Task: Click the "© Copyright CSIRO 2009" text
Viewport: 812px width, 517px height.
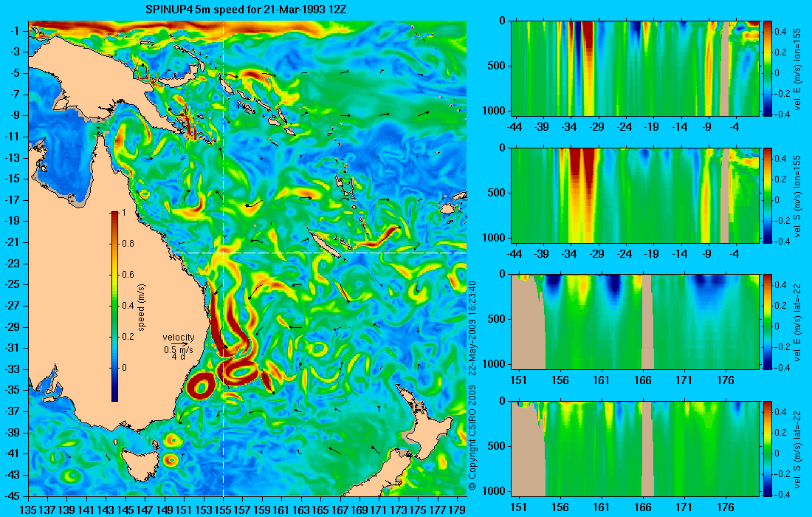Action: [472, 437]
